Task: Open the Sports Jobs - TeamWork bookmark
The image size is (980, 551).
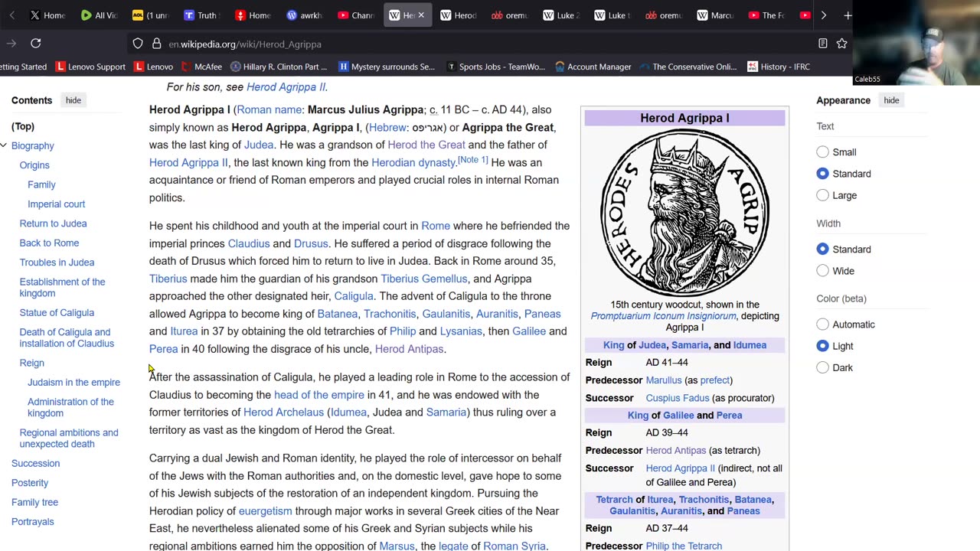Action: (495, 67)
